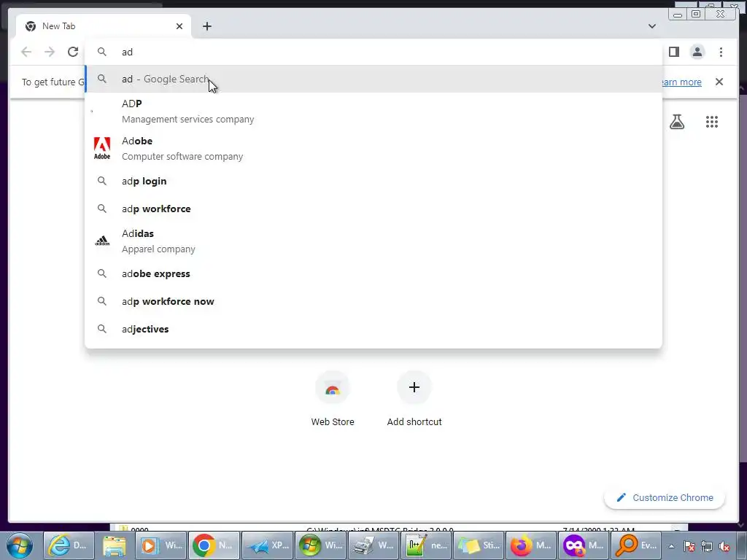Open the XP paper-plane taskbar item
747x560 pixels.
267,545
